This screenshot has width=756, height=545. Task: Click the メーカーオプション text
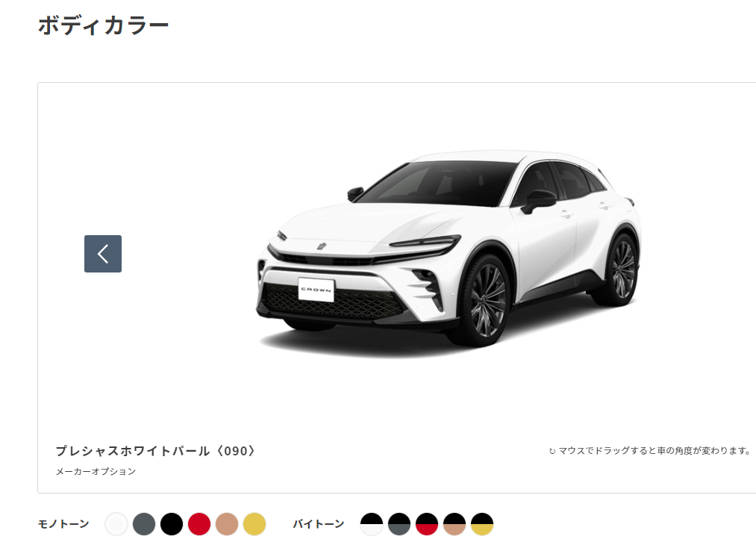[96, 472]
